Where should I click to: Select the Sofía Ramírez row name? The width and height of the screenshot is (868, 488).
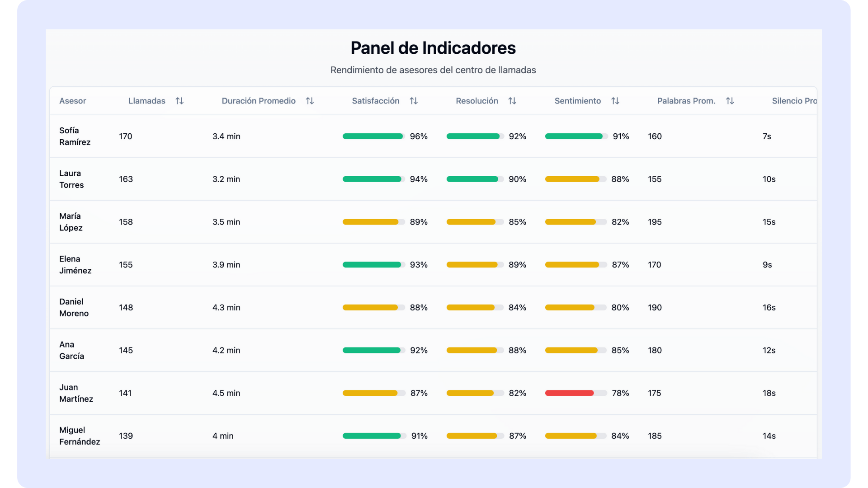tap(75, 136)
